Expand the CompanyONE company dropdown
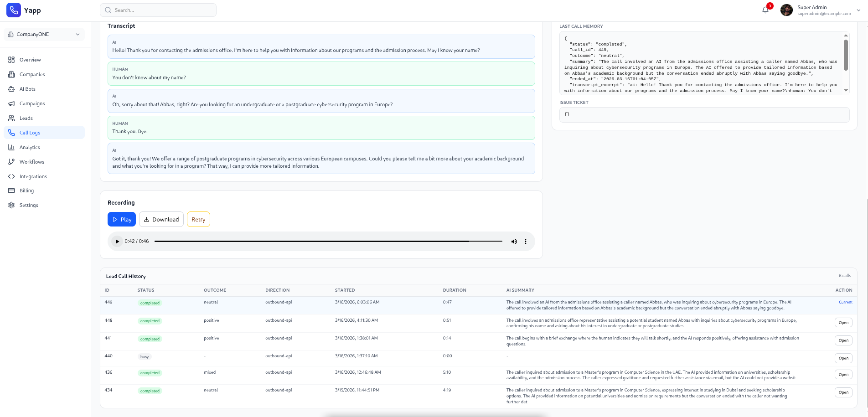This screenshot has height=417, width=868. (x=44, y=34)
